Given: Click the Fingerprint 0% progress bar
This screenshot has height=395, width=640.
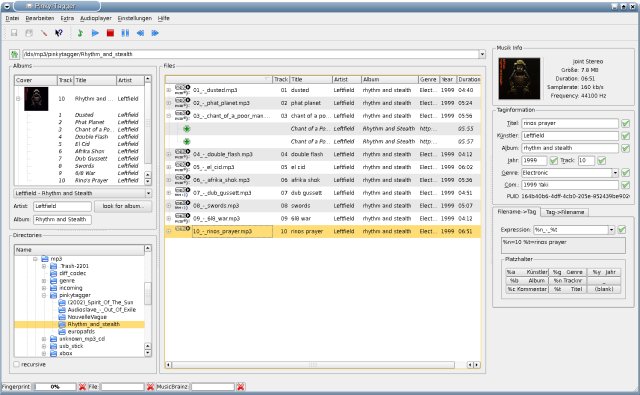Looking at the screenshot, I should pyautogui.click(x=55, y=386).
